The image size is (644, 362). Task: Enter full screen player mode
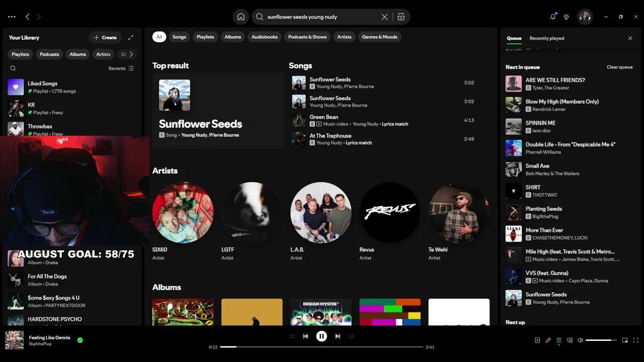tap(635, 340)
